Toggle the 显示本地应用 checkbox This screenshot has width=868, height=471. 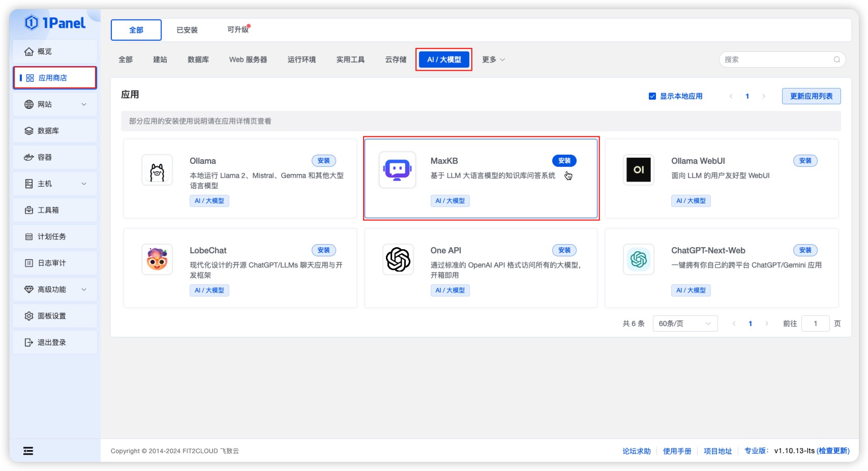click(652, 96)
